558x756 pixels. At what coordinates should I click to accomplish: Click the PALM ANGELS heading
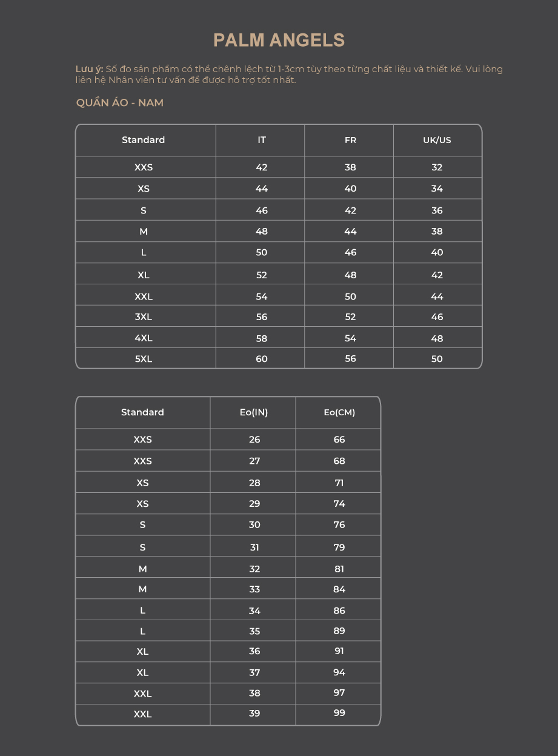point(279,41)
